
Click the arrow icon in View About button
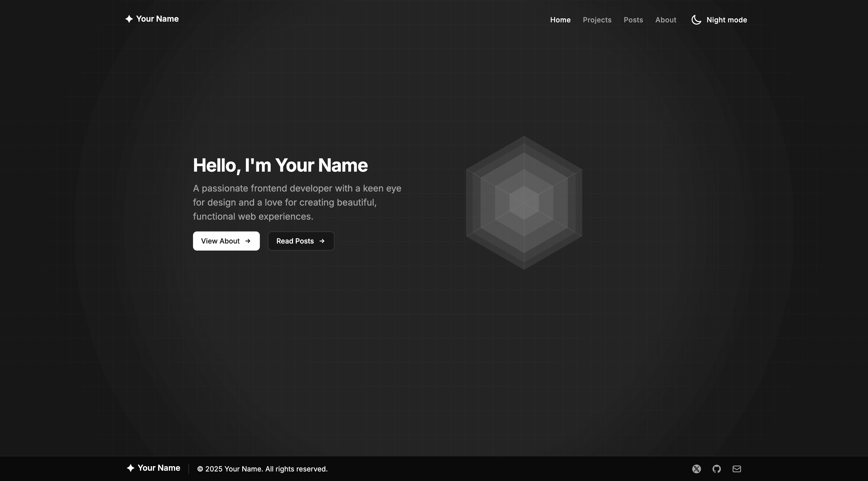[248, 241]
